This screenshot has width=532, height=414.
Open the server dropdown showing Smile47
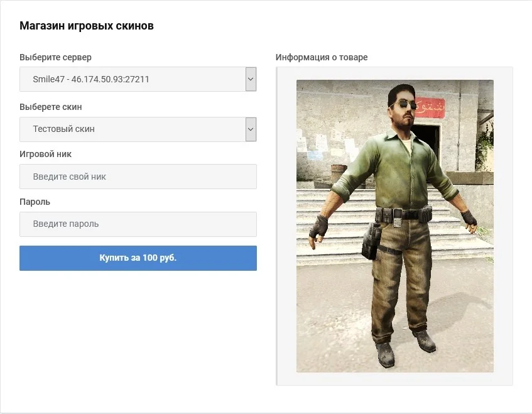click(x=138, y=79)
